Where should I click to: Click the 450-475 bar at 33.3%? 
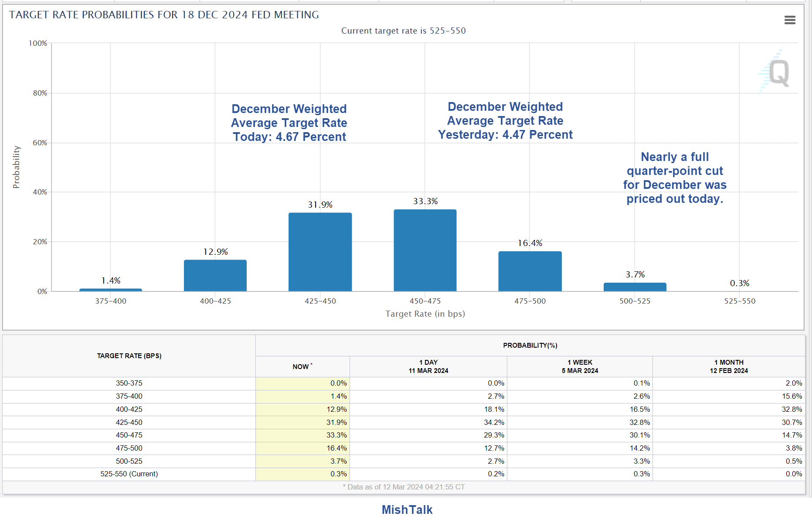click(425, 250)
